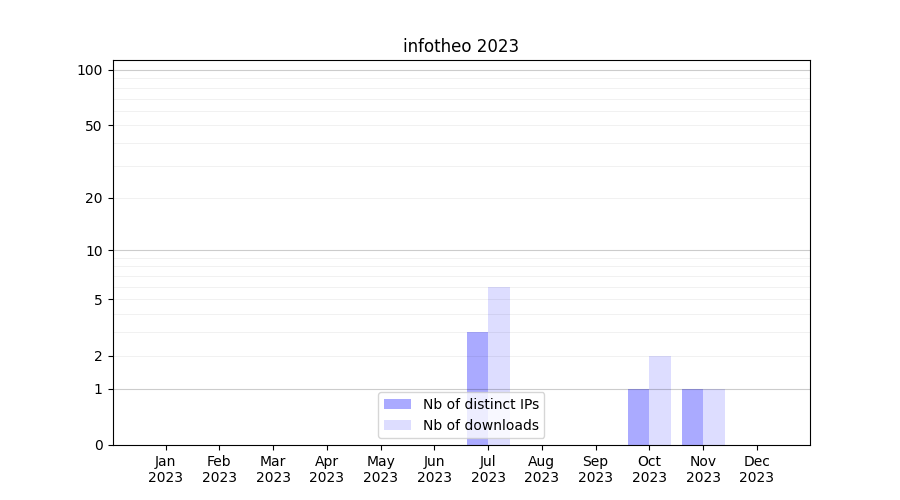Select the October downloads bar
This screenshot has width=900, height=500.
click(x=660, y=400)
